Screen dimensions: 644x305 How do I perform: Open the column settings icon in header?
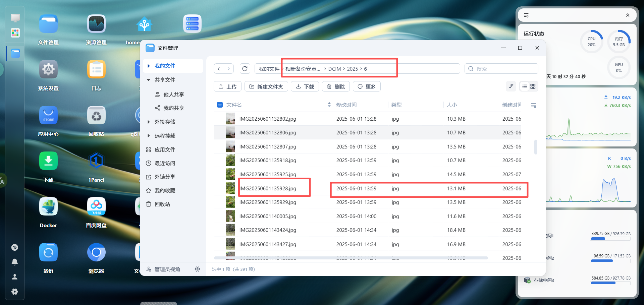[x=533, y=105]
